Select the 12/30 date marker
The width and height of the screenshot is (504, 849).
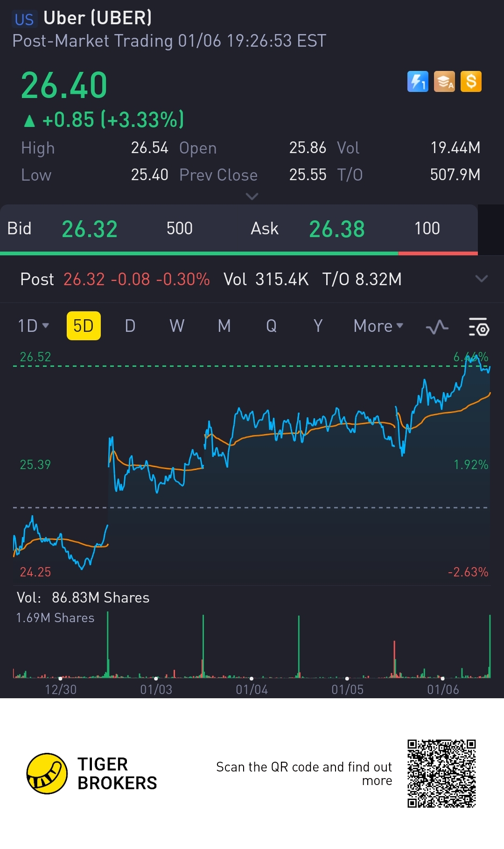(61, 689)
